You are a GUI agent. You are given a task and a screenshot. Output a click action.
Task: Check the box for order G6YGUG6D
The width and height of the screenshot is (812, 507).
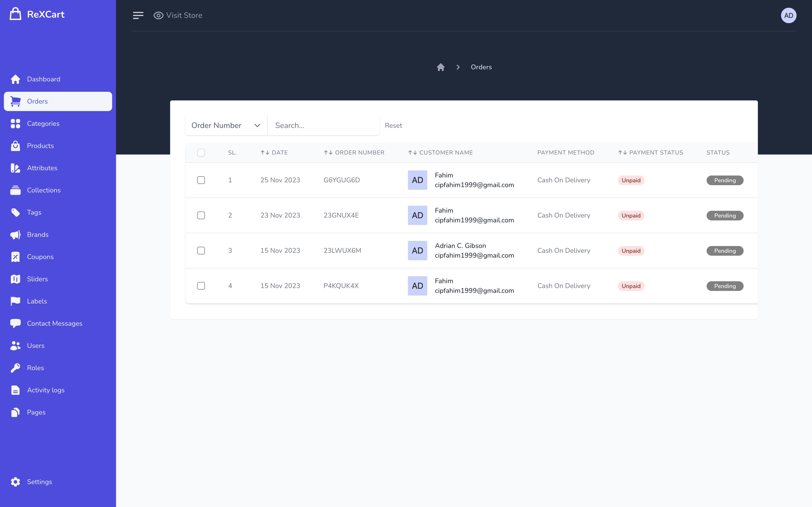(201, 180)
